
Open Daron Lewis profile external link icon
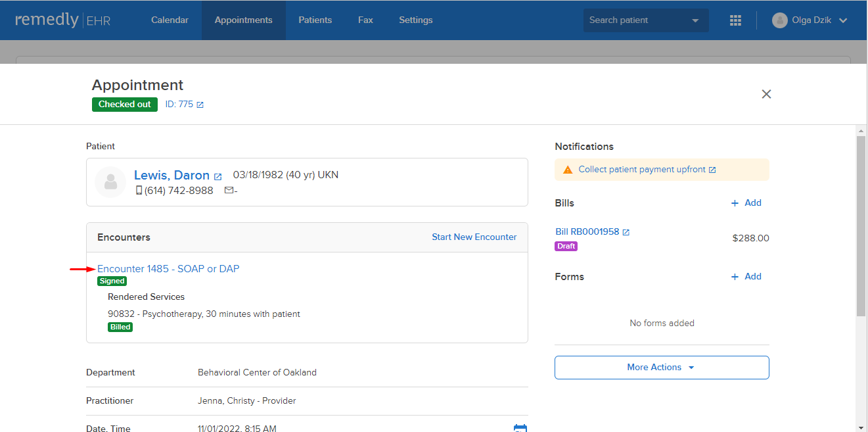(x=218, y=176)
